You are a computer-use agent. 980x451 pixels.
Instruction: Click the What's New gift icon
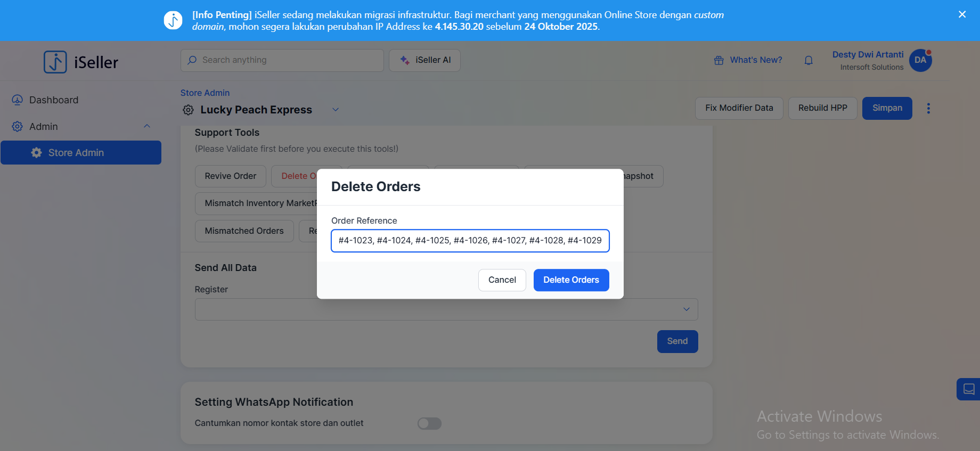point(718,61)
